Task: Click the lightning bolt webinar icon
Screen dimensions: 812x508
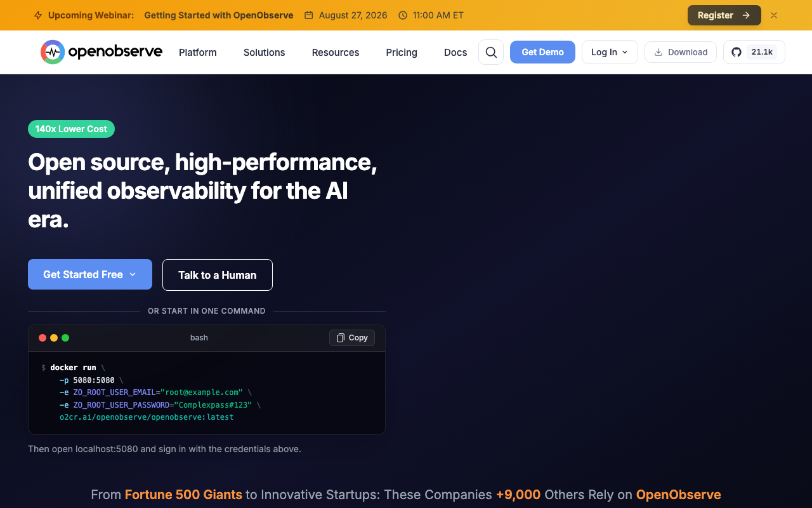Action: point(38,15)
